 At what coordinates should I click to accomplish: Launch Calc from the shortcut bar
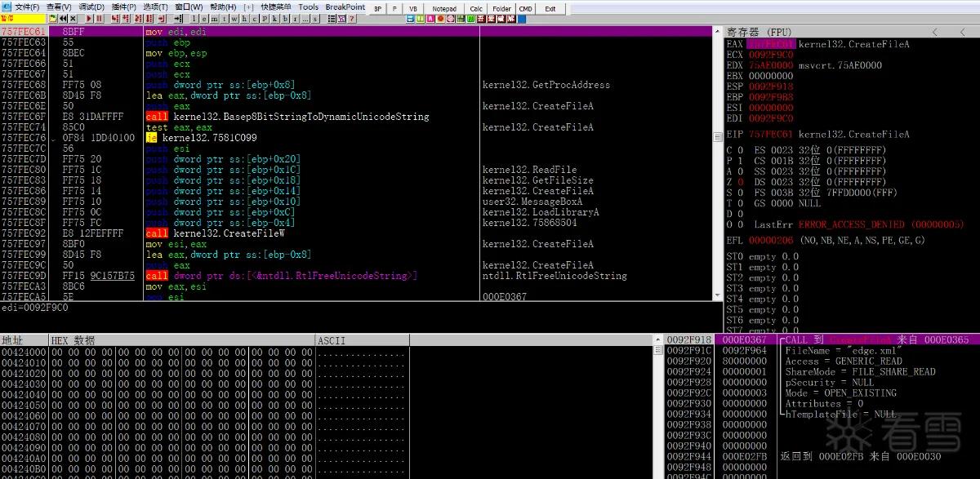(x=476, y=9)
